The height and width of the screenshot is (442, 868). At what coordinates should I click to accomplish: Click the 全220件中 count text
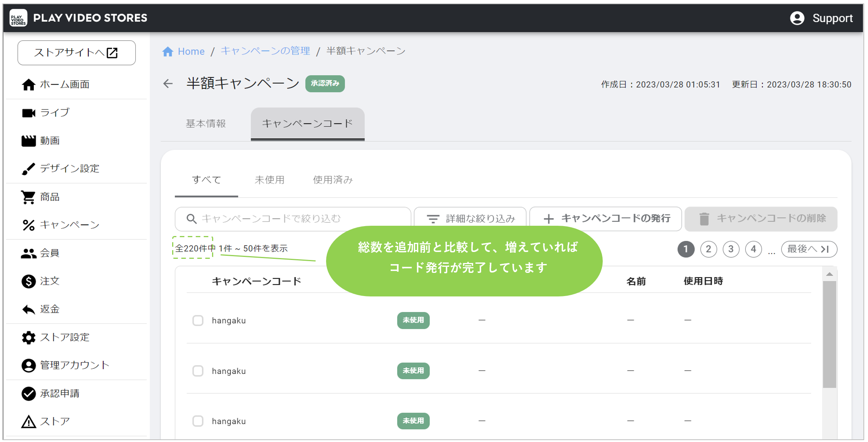click(195, 248)
